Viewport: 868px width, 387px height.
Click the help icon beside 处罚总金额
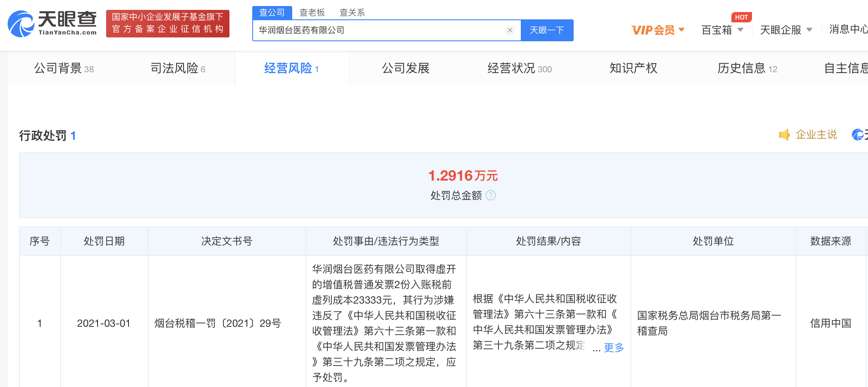pyautogui.click(x=491, y=196)
